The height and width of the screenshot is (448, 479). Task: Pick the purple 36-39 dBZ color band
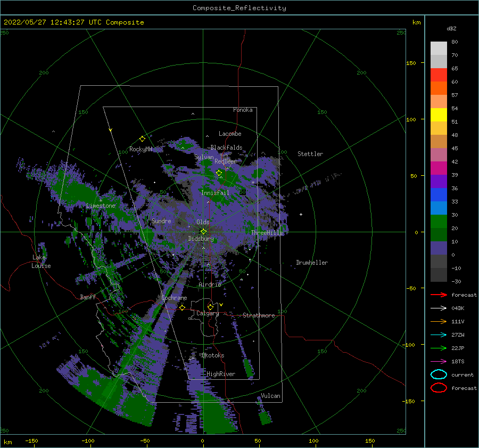(439, 182)
